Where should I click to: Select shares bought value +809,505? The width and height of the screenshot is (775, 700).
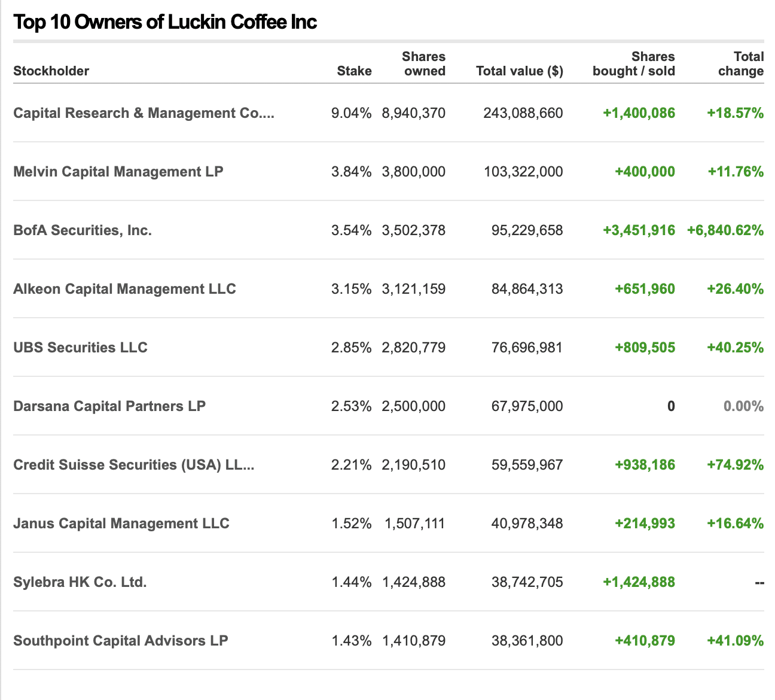pyautogui.click(x=645, y=348)
